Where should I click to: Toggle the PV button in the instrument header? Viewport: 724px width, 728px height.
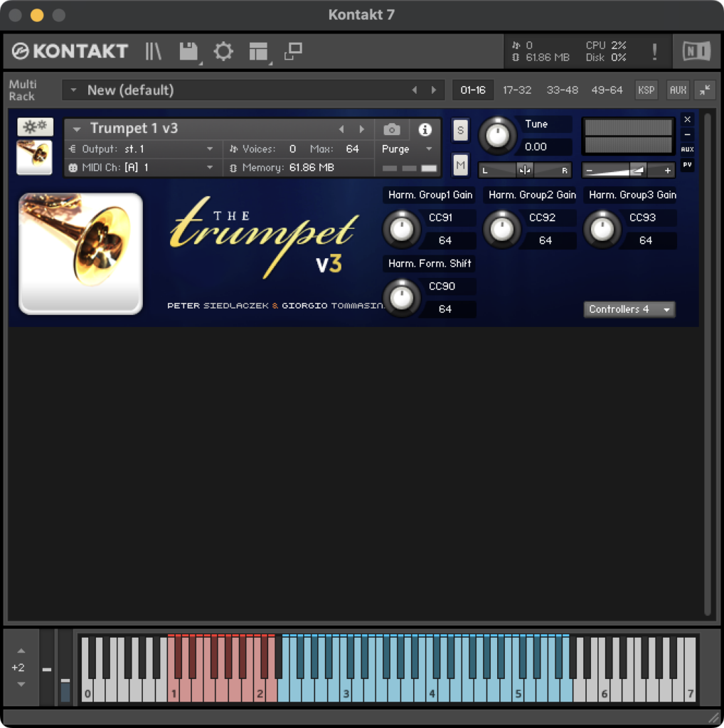(687, 164)
